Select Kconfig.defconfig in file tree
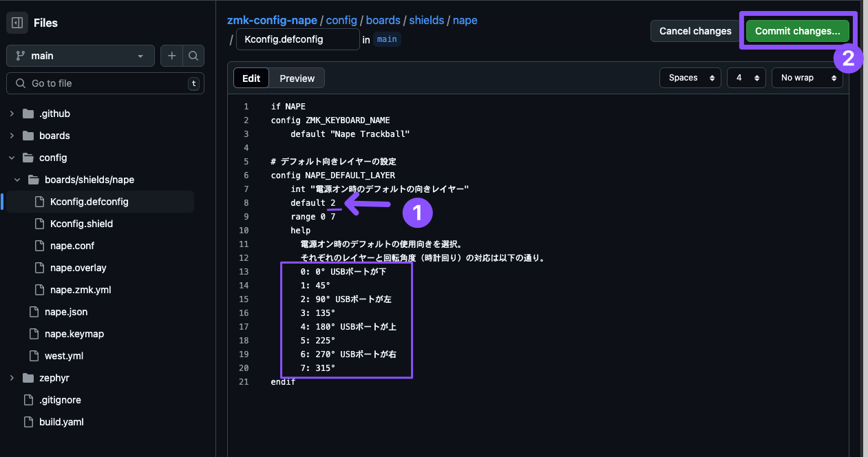This screenshot has width=868, height=457. pos(89,202)
